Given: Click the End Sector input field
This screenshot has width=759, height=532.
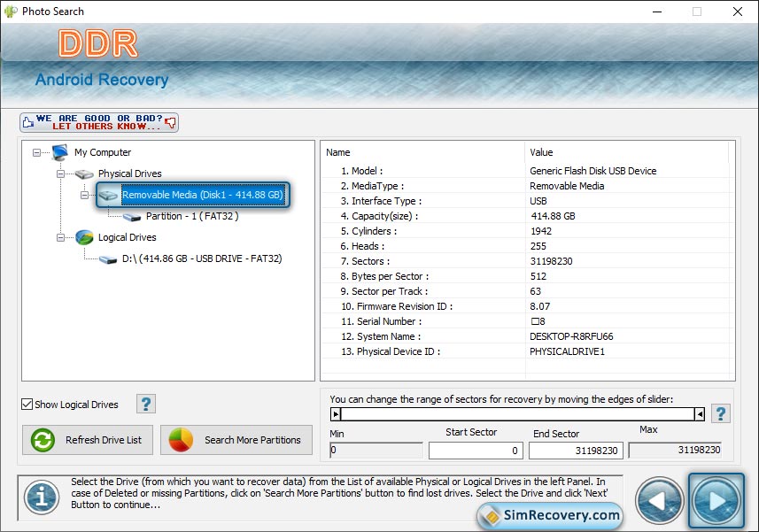Looking at the screenshot, I should 576,451.
